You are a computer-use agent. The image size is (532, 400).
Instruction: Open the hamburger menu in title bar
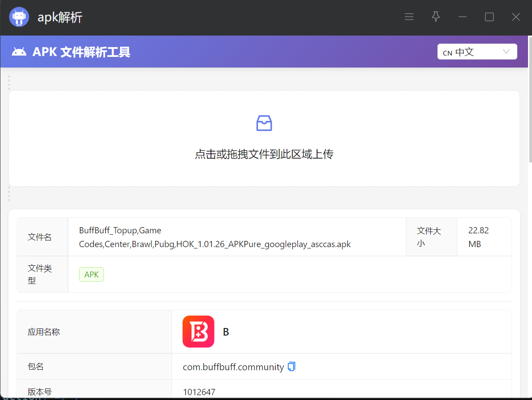pyautogui.click(x=409, y=17)
